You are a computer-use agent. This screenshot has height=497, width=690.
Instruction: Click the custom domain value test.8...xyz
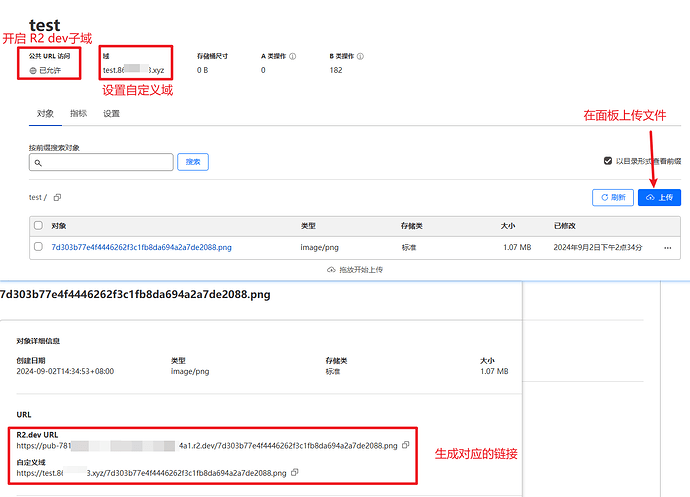133,70
